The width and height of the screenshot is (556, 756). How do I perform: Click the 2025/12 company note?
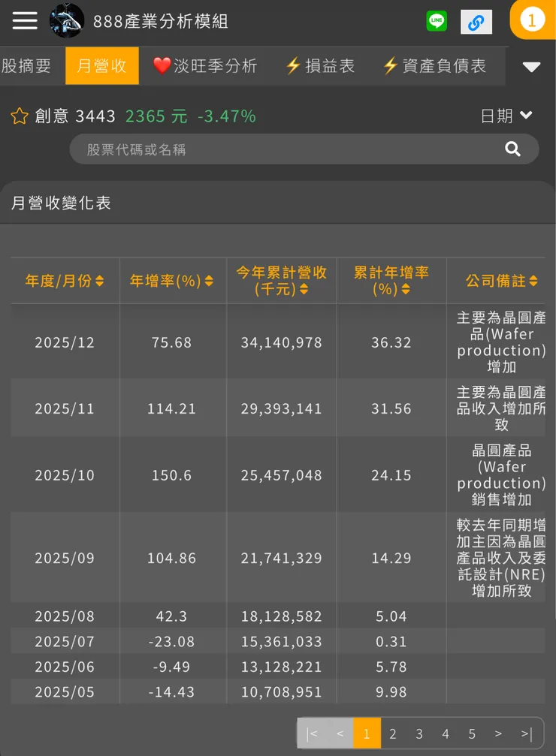[x=501, y=342]
